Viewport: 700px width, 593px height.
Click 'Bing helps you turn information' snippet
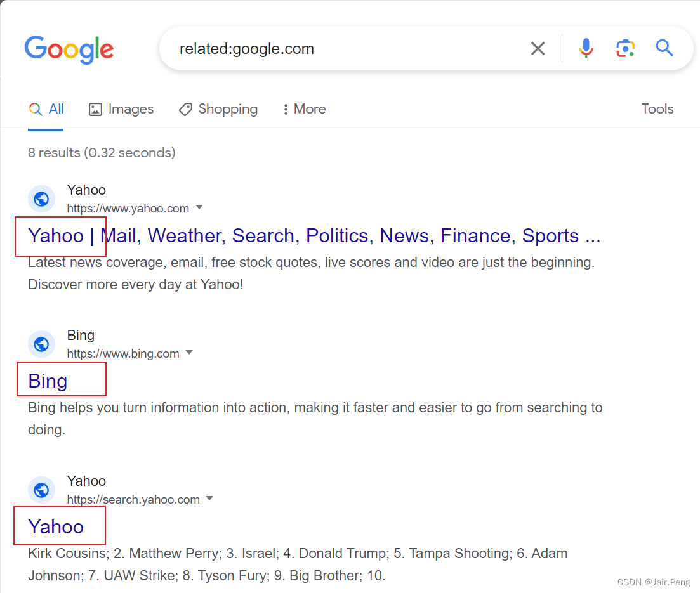point(315,419)
